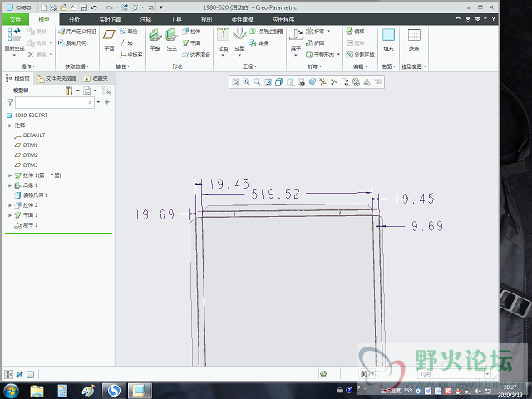Screen dimensions: 532x399
Task: Open 操作 group dropdown
Action: pos(28,66)
